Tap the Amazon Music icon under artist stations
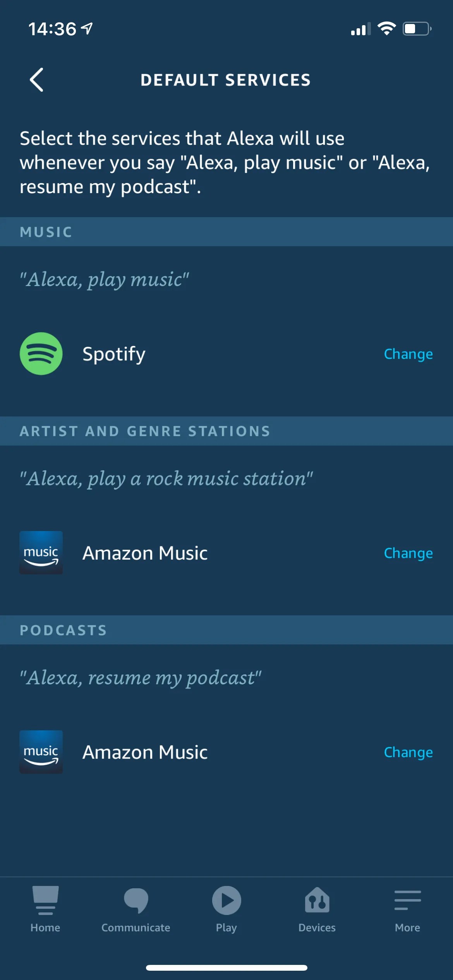The width and height of the screenshot is (453, 980). [41, 553]
